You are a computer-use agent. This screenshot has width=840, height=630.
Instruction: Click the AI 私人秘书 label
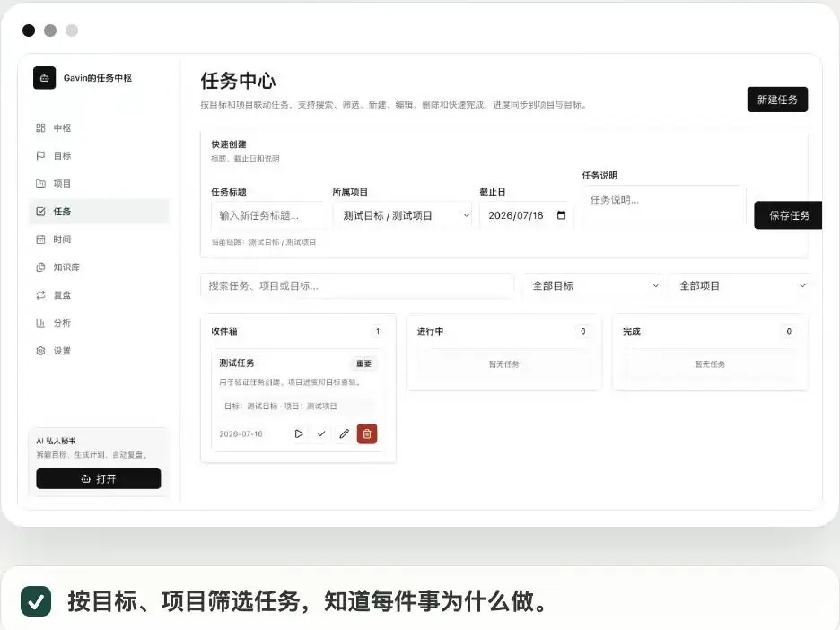point(57,441)
